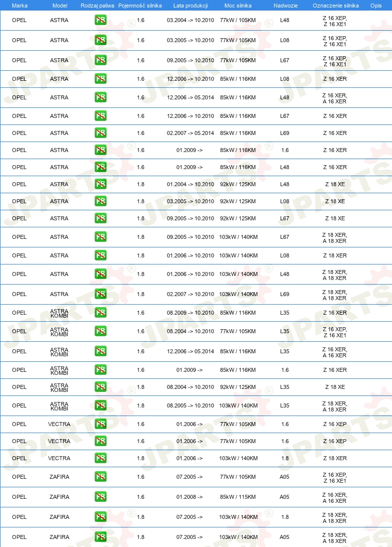Select body code A05 in Zafira 1.8 row

(x=284, y=537)
